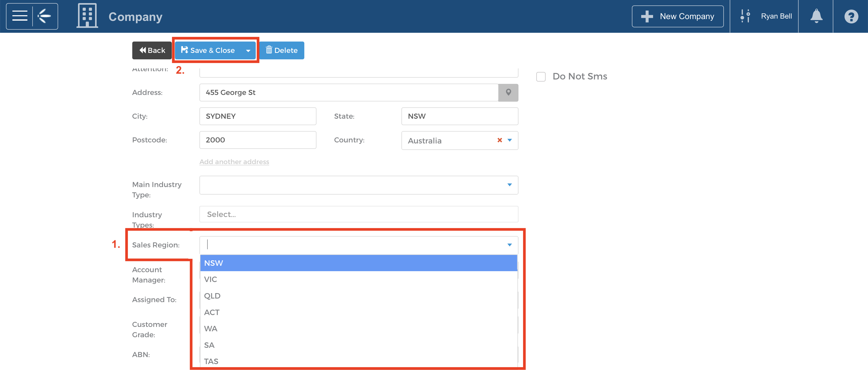Select VIC from Sales Region list

(359, 279)
